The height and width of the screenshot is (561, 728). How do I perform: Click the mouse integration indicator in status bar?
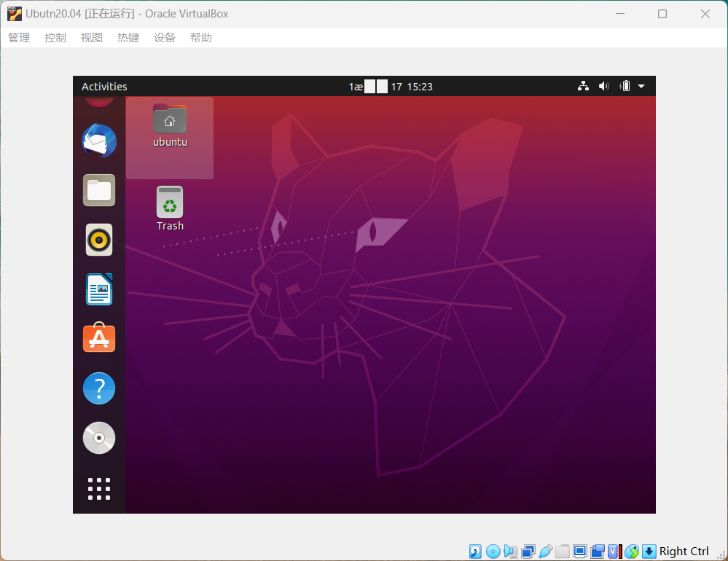632,552
